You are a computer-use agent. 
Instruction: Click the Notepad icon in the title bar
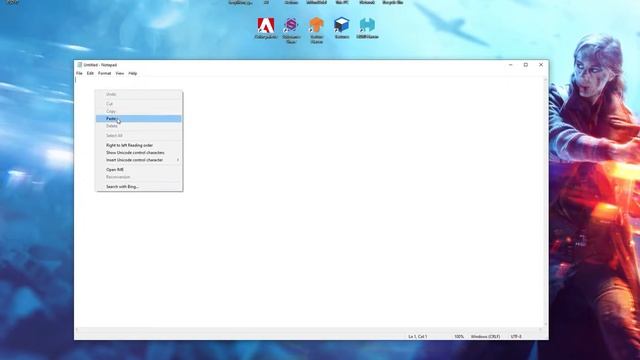click(80, 65)
